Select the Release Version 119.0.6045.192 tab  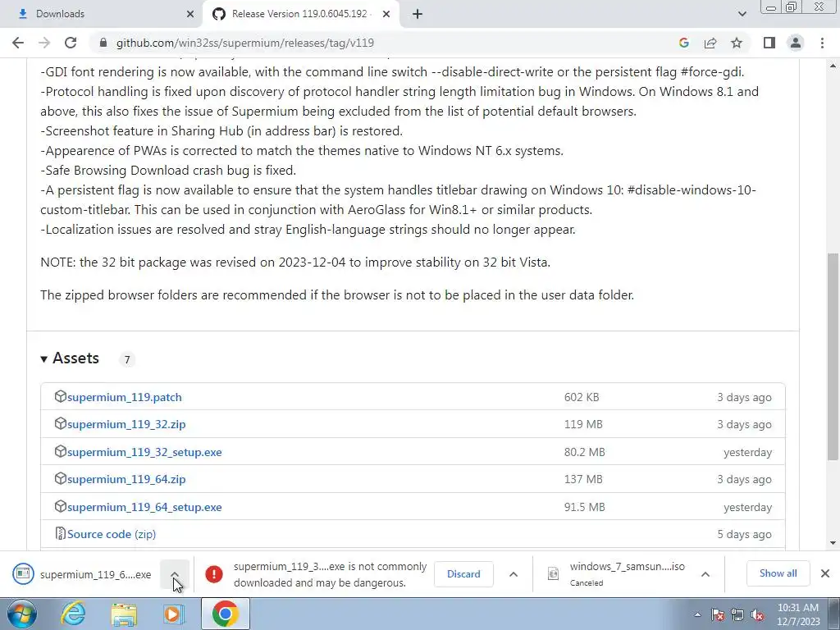[x=301, y=14]
